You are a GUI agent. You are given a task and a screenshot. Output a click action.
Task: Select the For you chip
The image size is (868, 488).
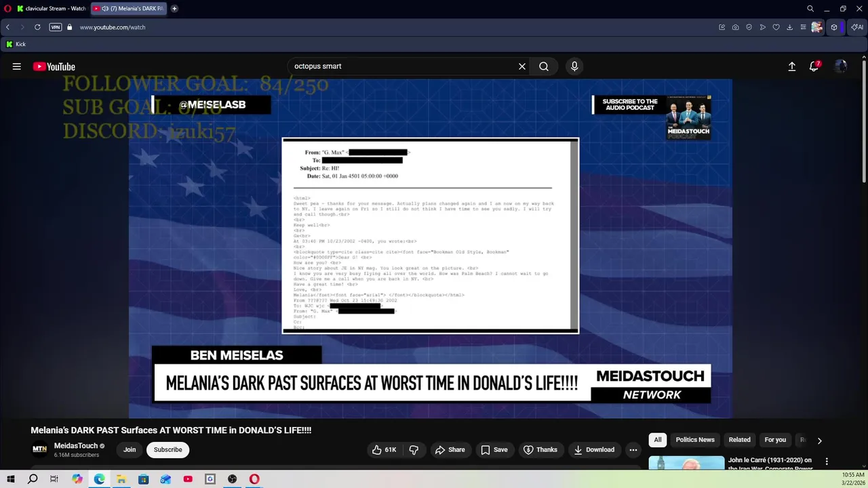click(775, 440)
